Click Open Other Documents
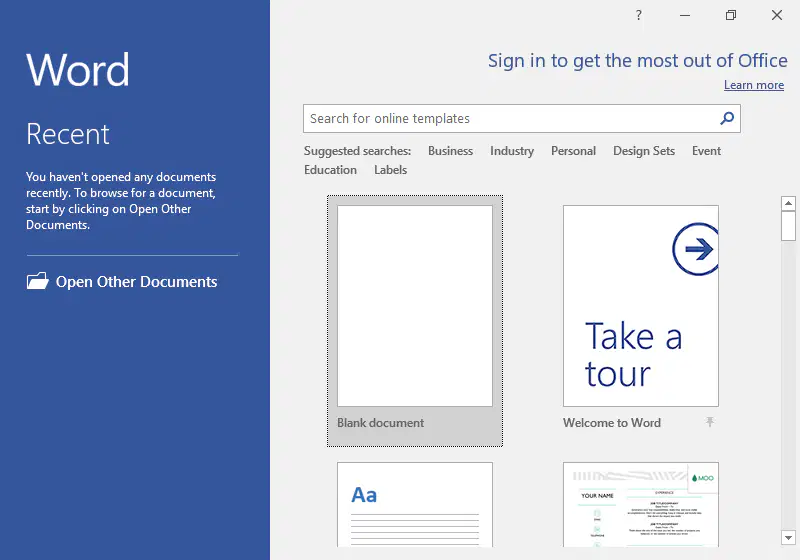The height and width of the screenshot is (560, 800). point(136,282)
